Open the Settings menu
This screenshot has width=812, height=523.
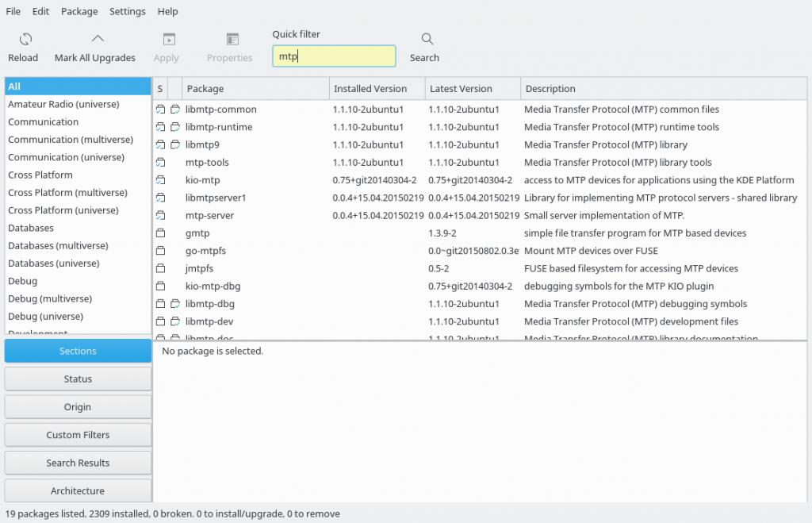pyautogui.click(x=127, y=12)
